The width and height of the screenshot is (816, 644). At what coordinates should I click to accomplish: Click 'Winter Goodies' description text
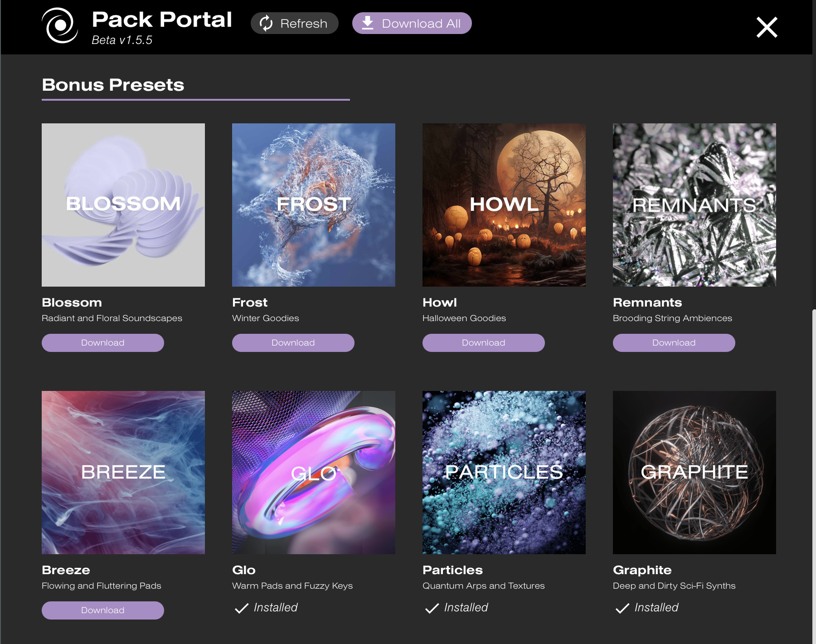(266, 318)
